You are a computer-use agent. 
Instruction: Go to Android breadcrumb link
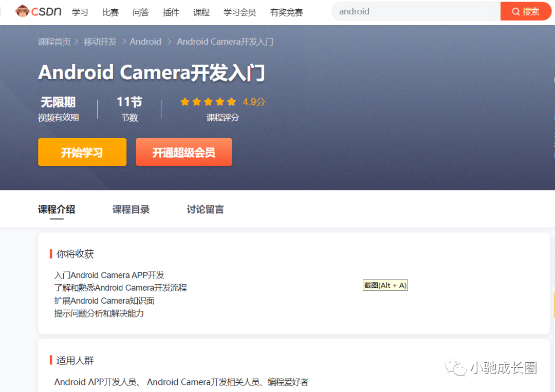(x=145, y=42)
